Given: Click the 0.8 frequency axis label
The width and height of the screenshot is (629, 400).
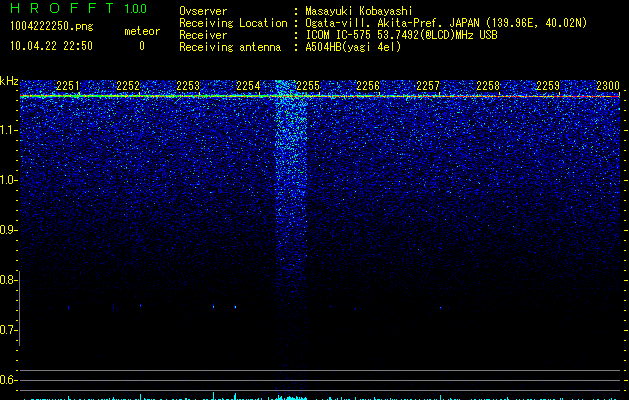Looking at the screenshot, I should point(8,280).
